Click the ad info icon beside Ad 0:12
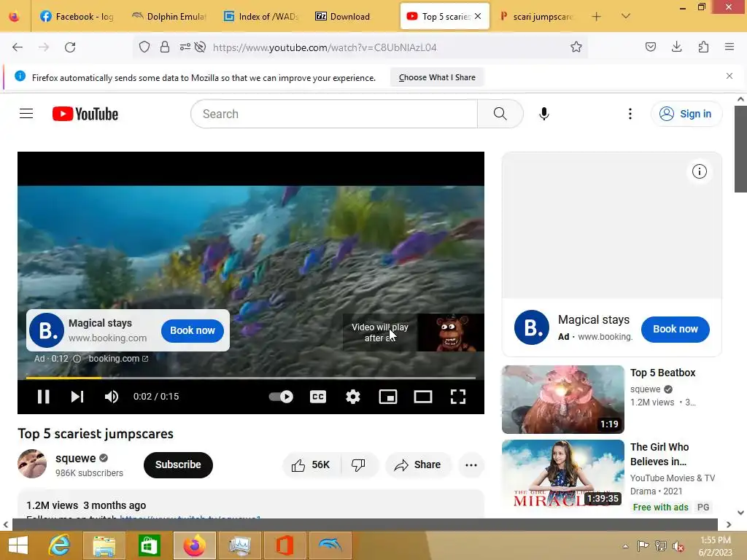This screenshot has width=747, height=560. [x=77, y=359]
